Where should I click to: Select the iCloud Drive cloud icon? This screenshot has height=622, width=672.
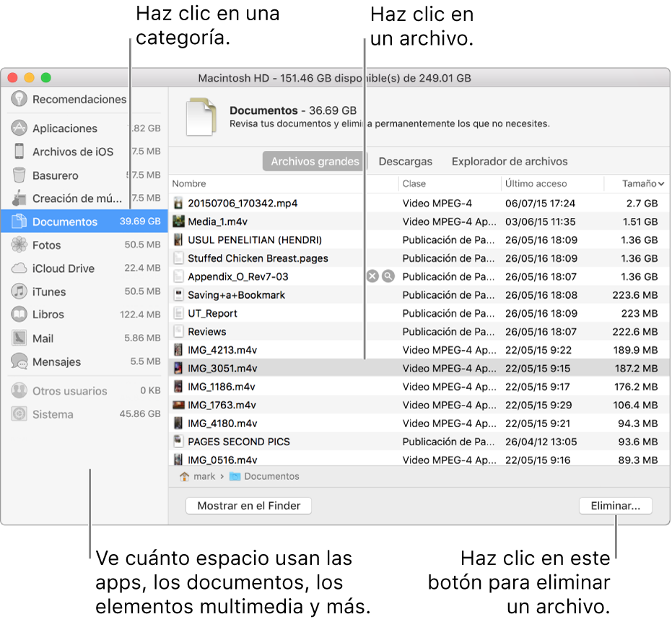19,268
